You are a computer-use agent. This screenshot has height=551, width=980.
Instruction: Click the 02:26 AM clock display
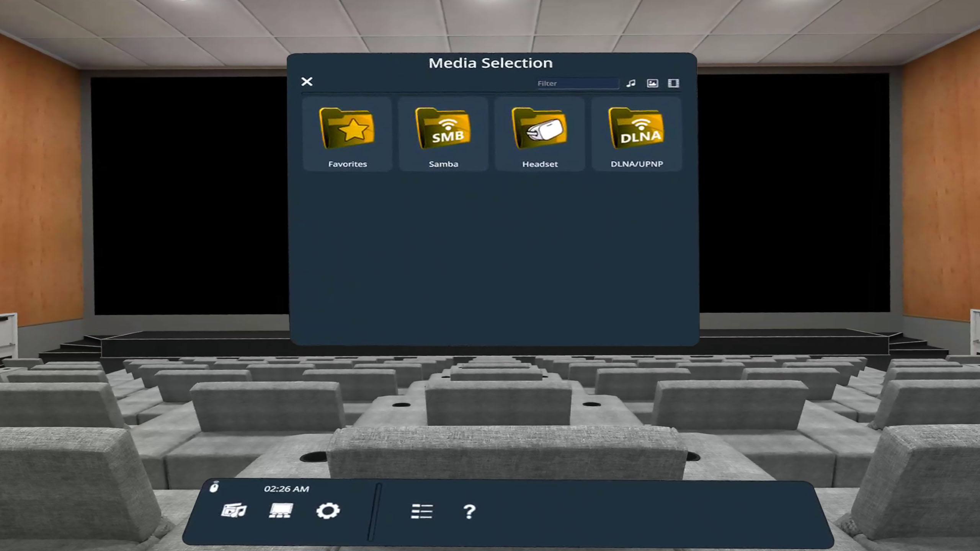point(286,489)
